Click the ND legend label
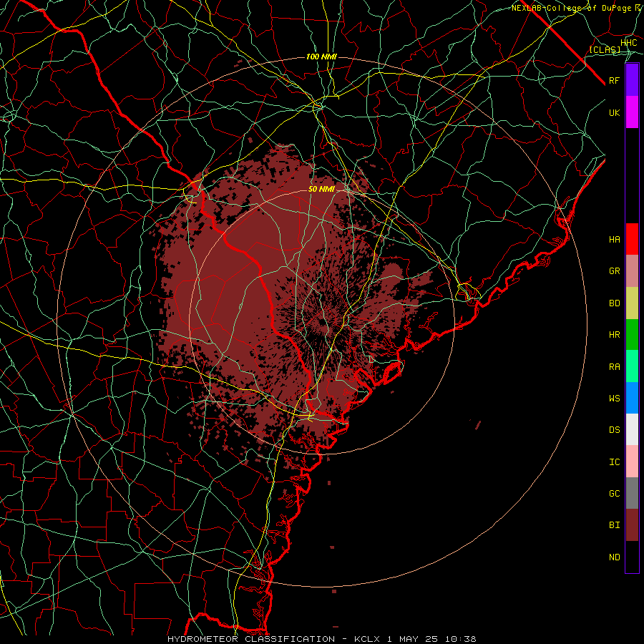 coord(615,557)
